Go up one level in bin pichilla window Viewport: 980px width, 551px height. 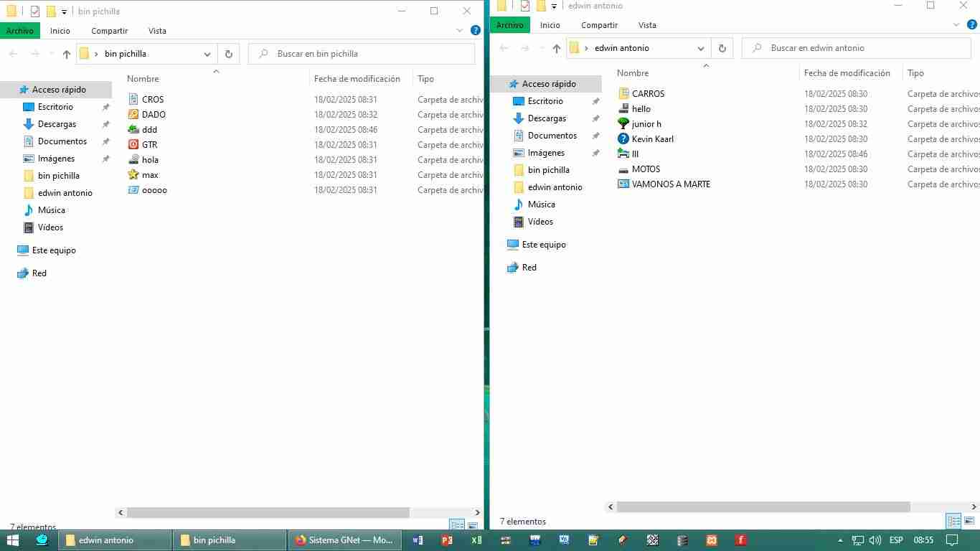click(x=67, y=54)
